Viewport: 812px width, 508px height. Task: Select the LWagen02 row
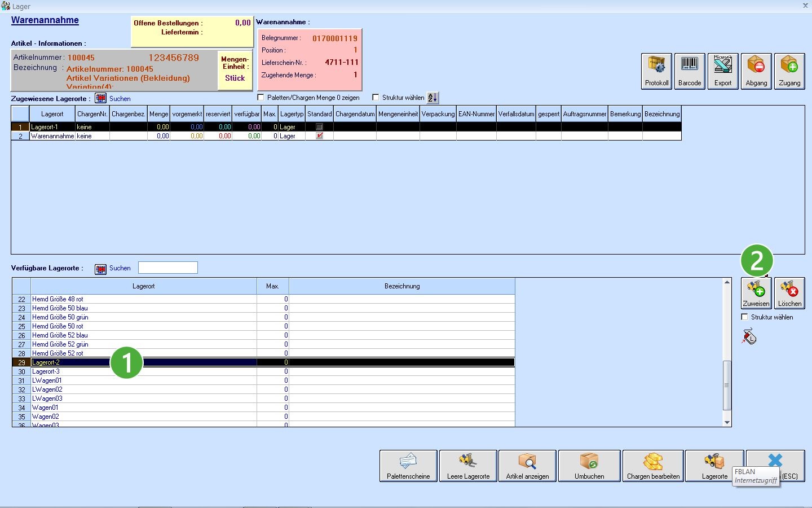[263, 389]
